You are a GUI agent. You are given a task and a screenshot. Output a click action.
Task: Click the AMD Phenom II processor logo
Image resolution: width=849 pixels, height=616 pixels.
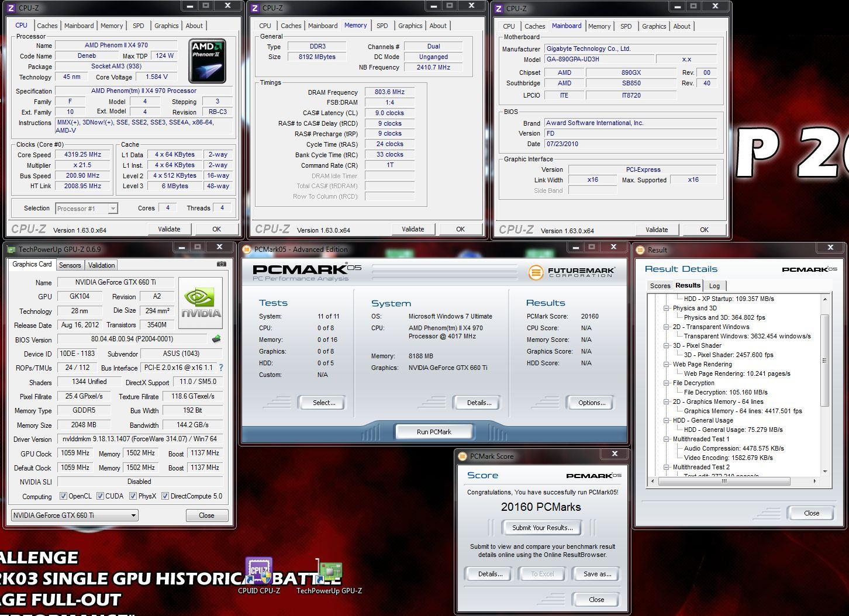coord(207,61)
